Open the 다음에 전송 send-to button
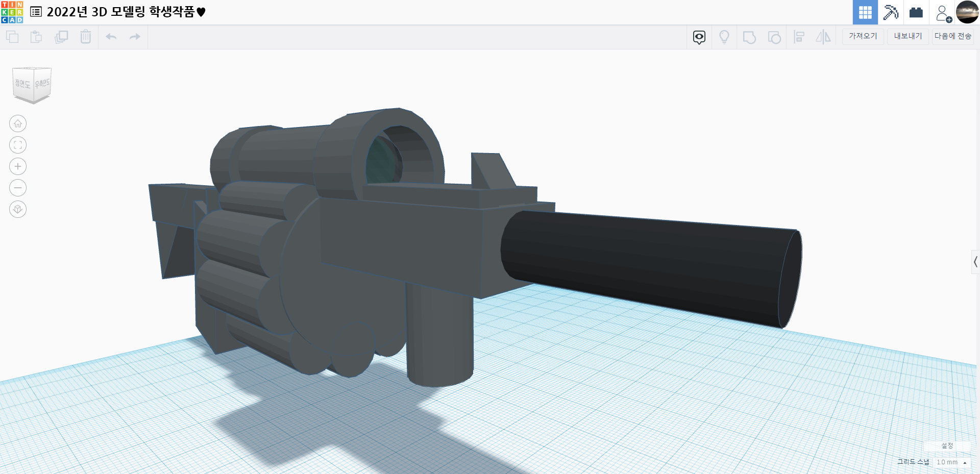This screenshot has height=474, width=980. click(953, 36)
